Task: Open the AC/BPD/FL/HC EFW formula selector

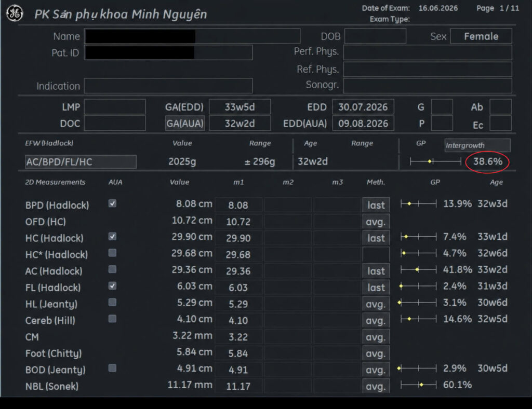Action: point(81,161)
